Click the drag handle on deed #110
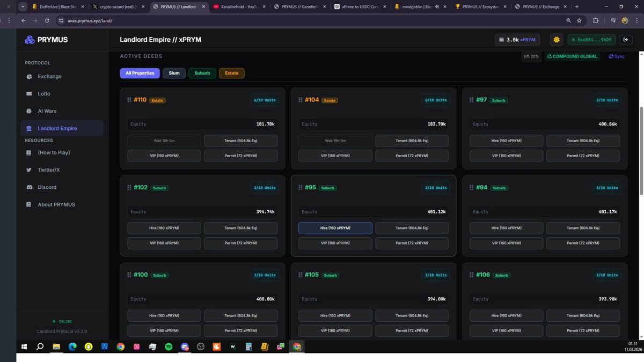The width and height of the screenshot is (644, 362). 129,100
